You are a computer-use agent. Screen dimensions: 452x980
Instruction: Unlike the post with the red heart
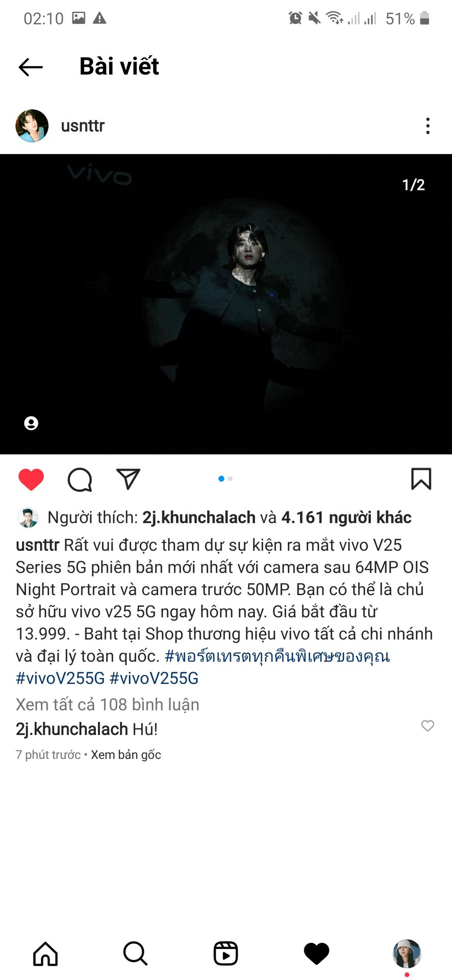click(31, 479)
